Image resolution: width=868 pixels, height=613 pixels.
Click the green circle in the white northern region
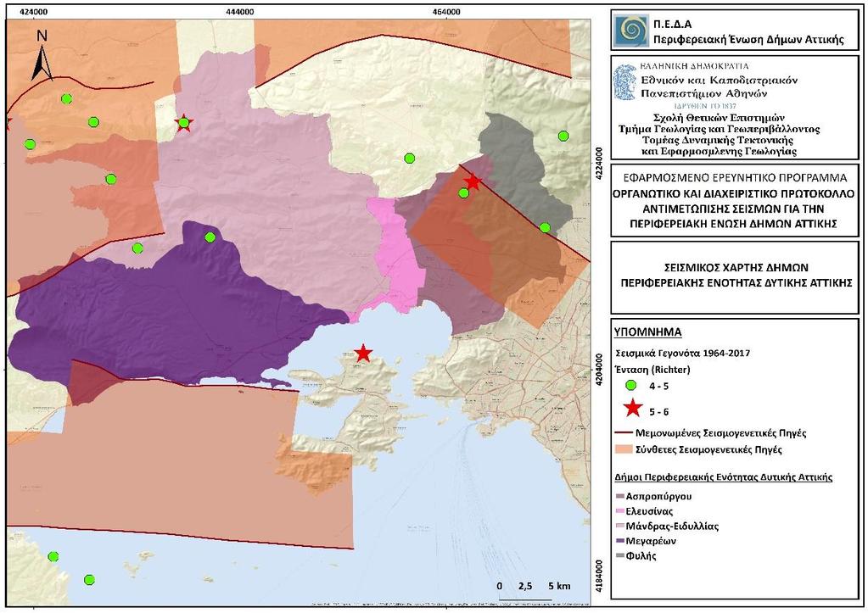[409, 159]
